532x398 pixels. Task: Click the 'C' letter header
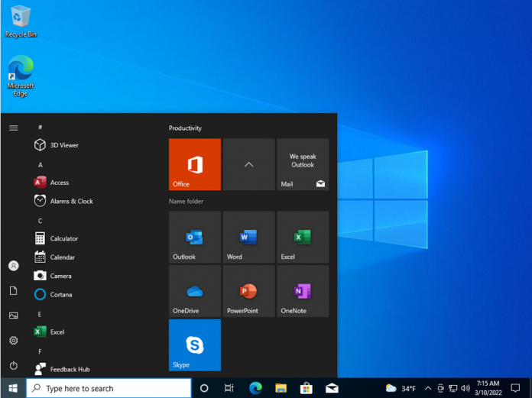[40, 221]
